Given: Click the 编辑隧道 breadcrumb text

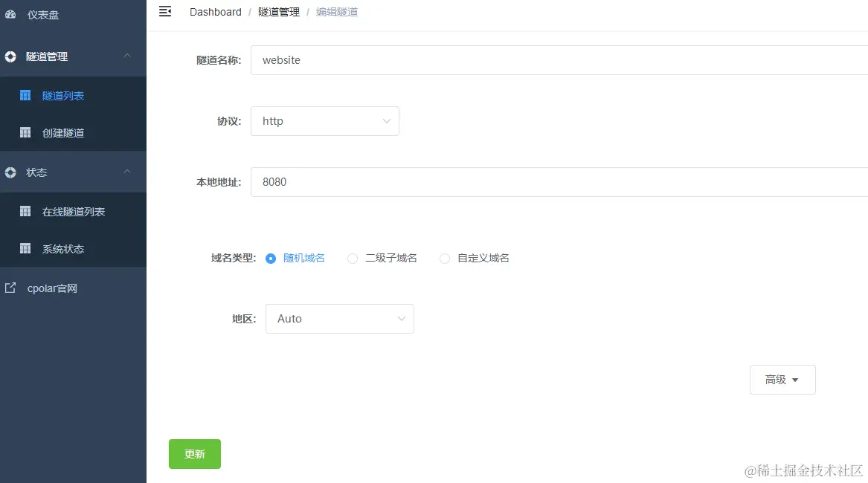Looking at the screenshot, I should 337,12.
